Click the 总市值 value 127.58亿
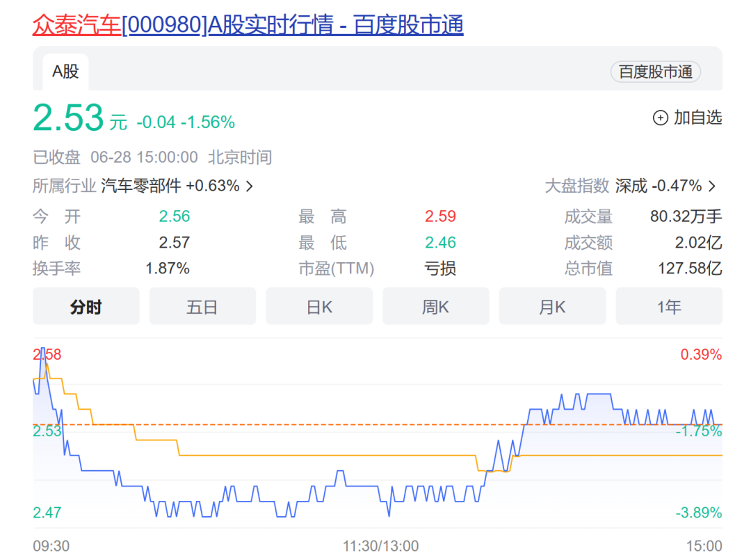The height and width of the screenshot is (560, 751). [x=690, y=269]
